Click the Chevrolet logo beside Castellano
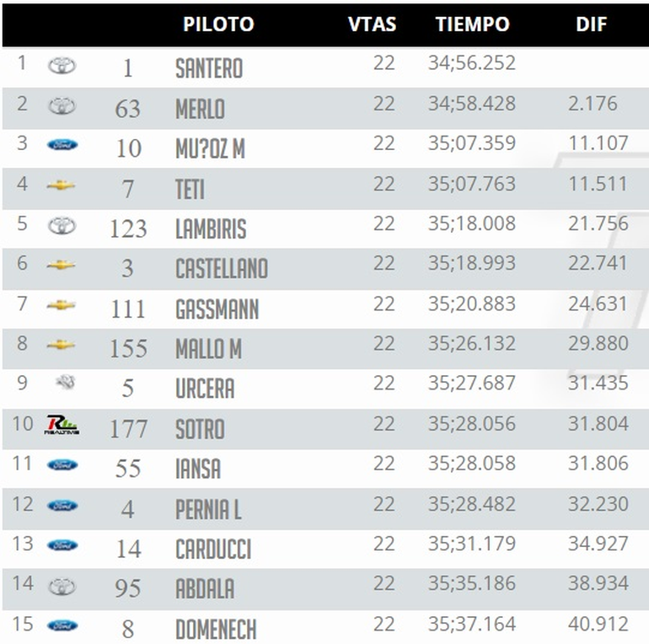 coord(61,266)
